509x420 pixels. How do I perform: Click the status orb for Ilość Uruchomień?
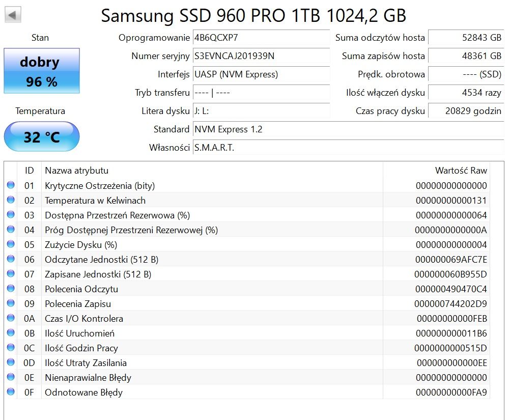[11, 332]
